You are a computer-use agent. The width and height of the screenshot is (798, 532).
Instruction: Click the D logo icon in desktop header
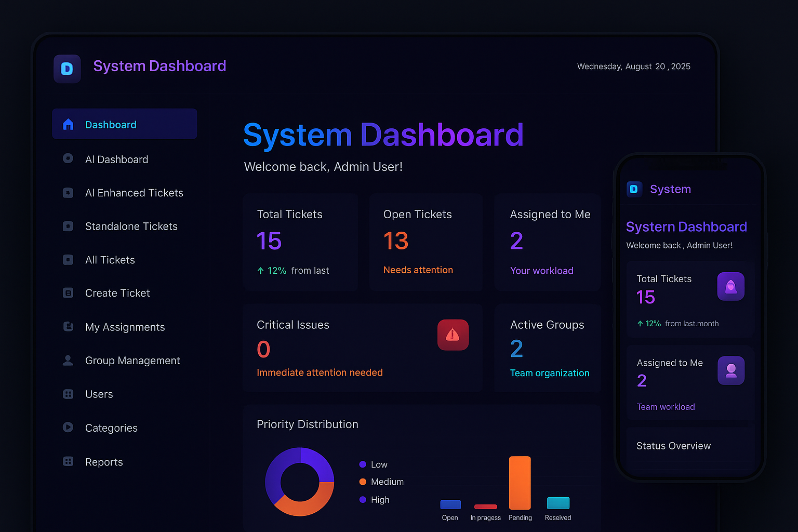(67, 69)
